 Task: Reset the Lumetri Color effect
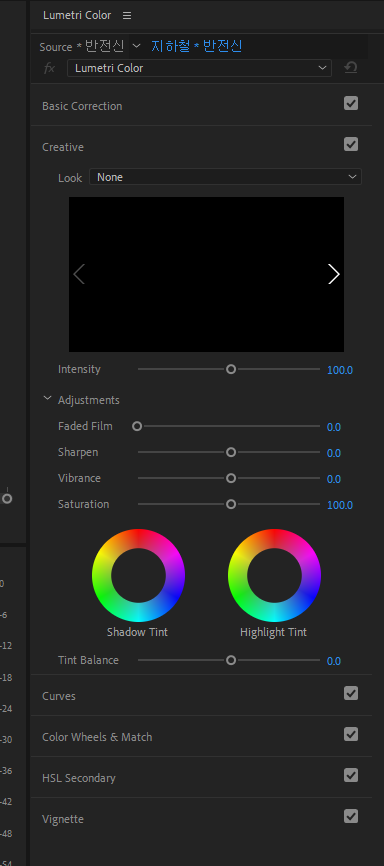click(351, 68)
